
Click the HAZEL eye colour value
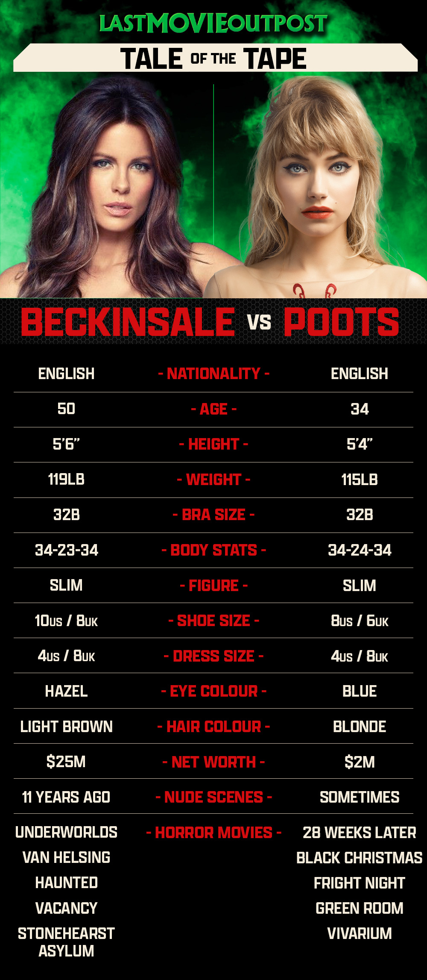[66, 691]
